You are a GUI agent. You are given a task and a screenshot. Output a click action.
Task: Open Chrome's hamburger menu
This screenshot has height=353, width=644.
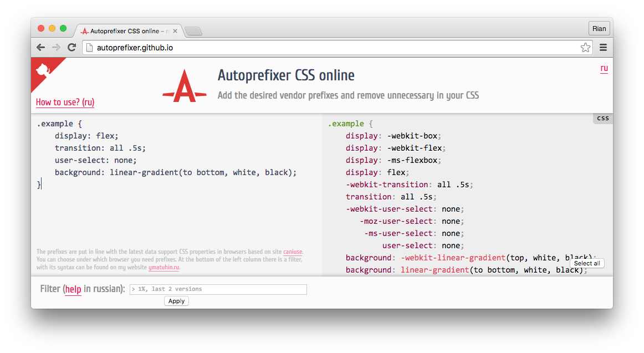pyautogui.click(x=604, y=48)
